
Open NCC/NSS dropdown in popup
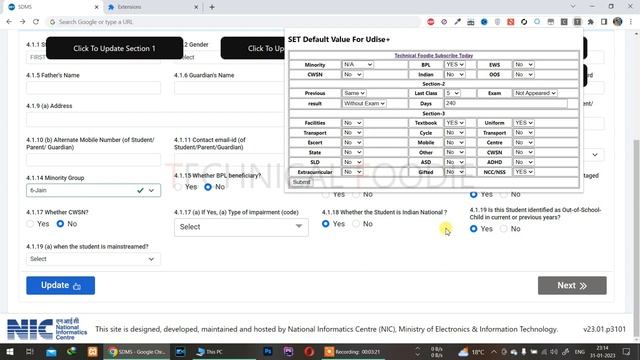click(523, 172)
